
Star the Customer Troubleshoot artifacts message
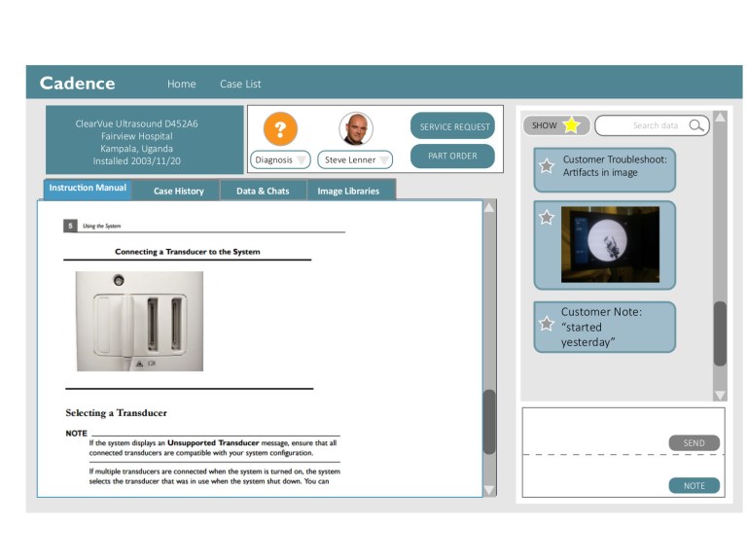547,166
